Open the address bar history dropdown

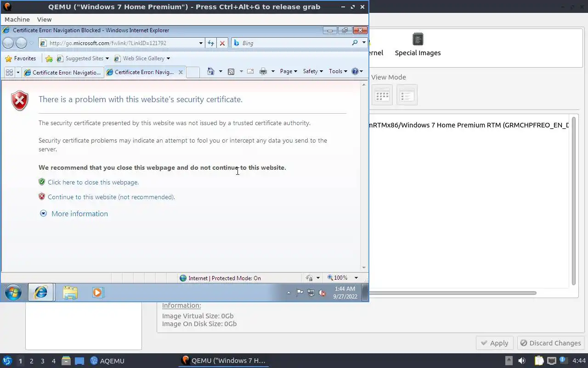201,43
